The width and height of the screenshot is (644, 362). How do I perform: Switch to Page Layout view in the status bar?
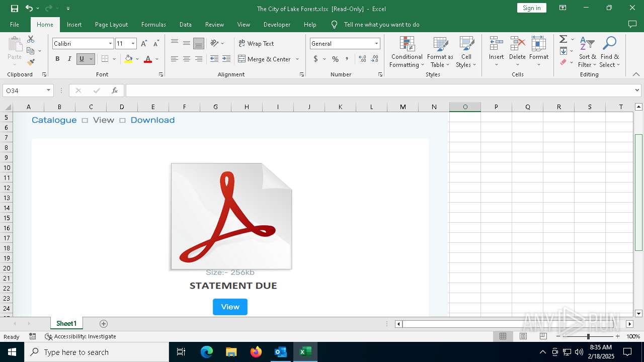click(523, 336)
